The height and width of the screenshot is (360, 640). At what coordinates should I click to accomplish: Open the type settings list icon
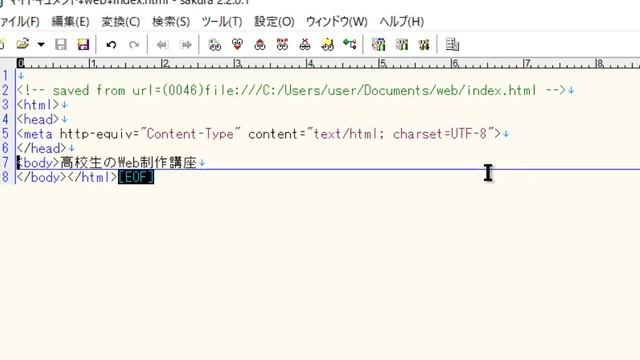pyautogui.click(x=378, y=44)
